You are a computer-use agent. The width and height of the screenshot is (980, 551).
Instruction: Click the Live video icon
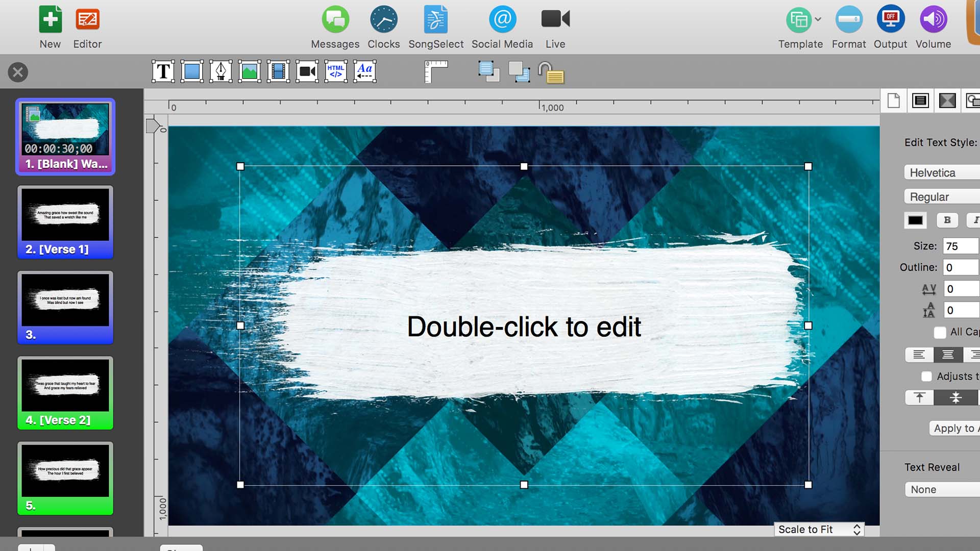tap(555, 19)
